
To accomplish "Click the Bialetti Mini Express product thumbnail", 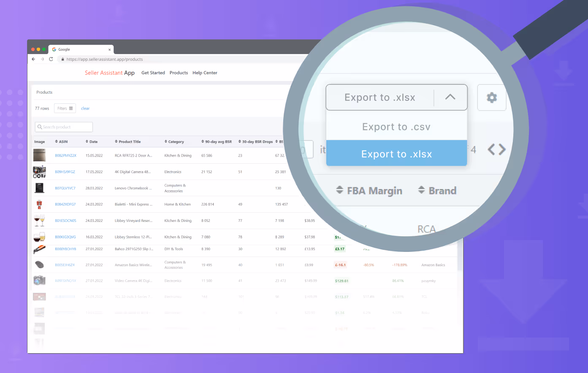I will [39, 204].
